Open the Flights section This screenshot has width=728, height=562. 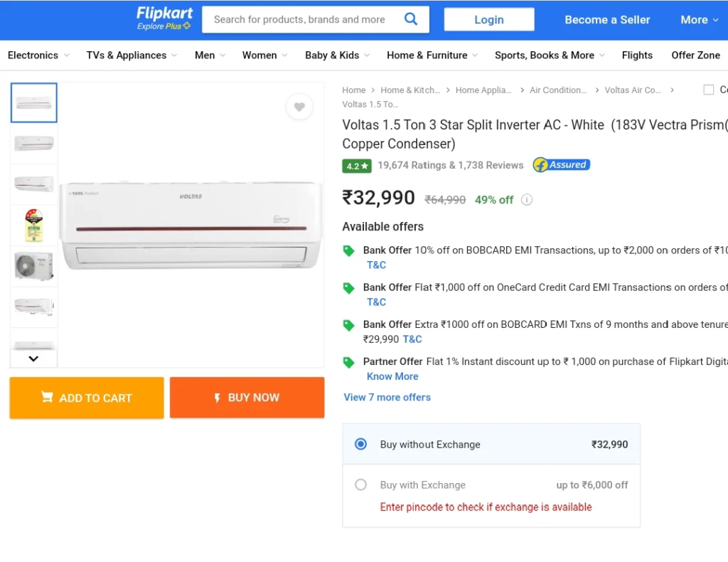coord(637,55)
